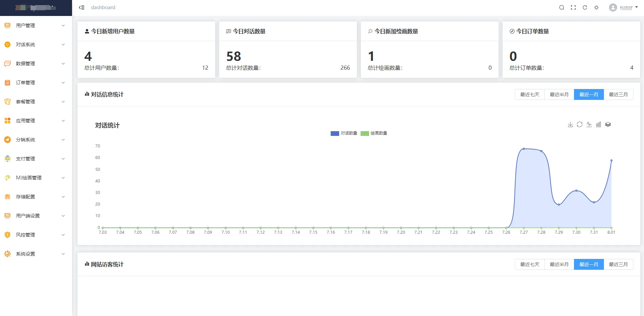Toggle stacked mode on the chart
Image resolution: width=644 pixels, height=316 pixels.
pyautogui.click(x=608, y=125)
